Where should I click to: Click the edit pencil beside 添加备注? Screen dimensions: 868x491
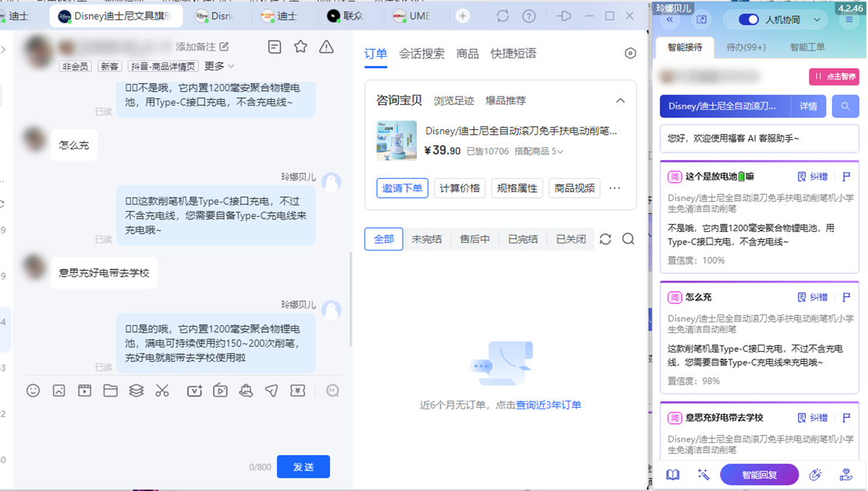pos(224,47)
